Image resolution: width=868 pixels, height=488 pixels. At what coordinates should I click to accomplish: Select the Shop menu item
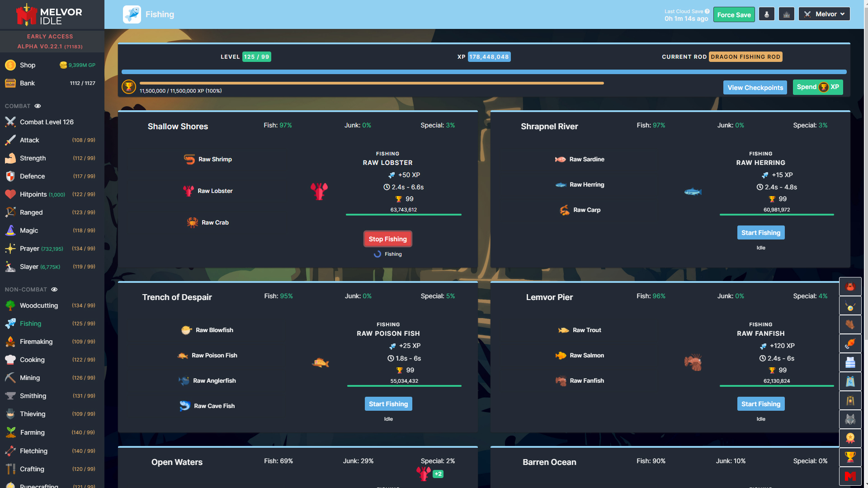[28, 64]
